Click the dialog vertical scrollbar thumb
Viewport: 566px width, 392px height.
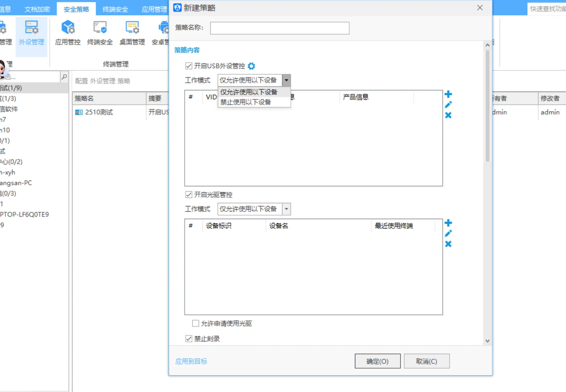click(488, 105)
